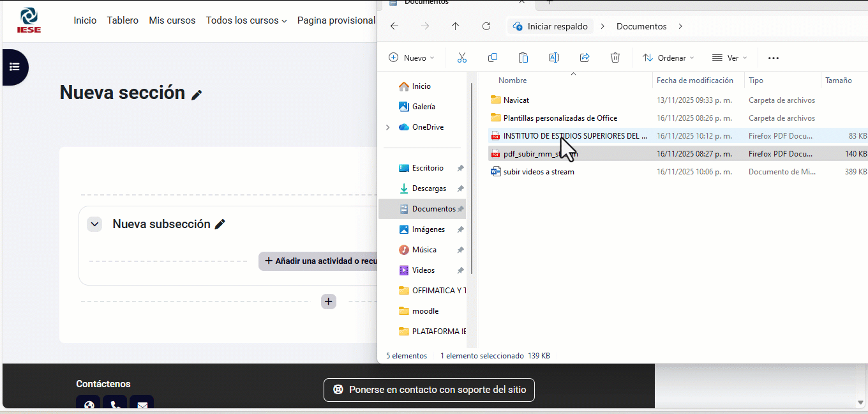Open the Moodle course index sidebar icon
This screenshot has width=868, height=414.
13,67
